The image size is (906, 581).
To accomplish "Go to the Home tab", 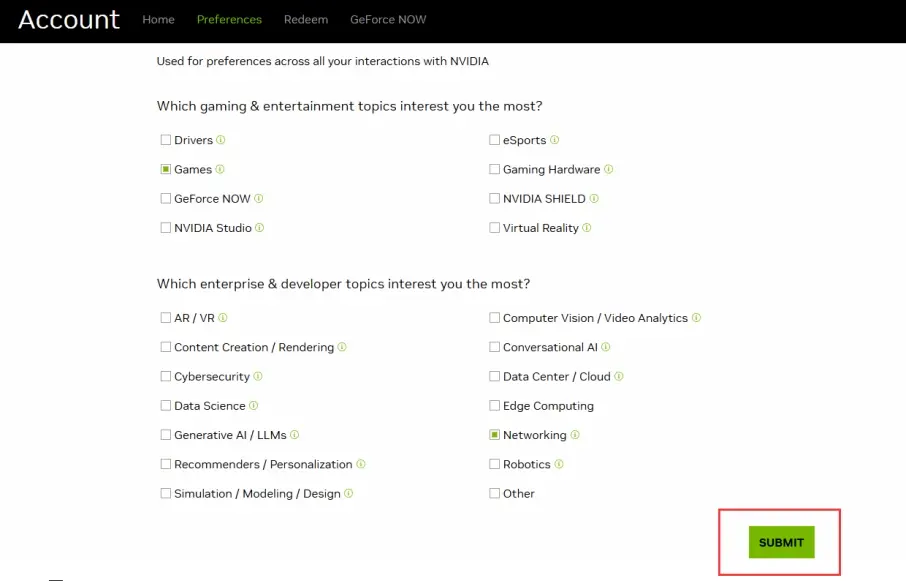I will (158, 20).
